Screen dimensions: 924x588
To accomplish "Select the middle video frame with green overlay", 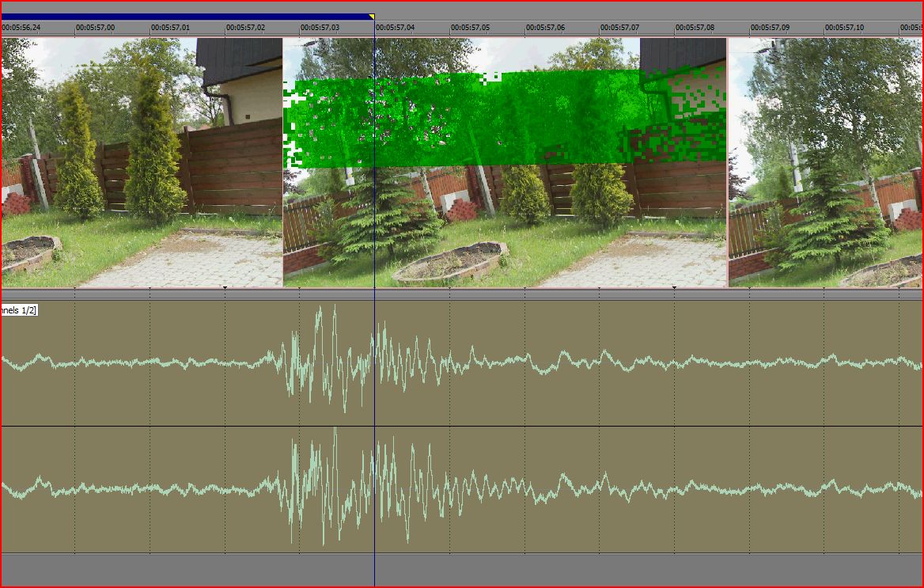I will [x=505, y=163].
